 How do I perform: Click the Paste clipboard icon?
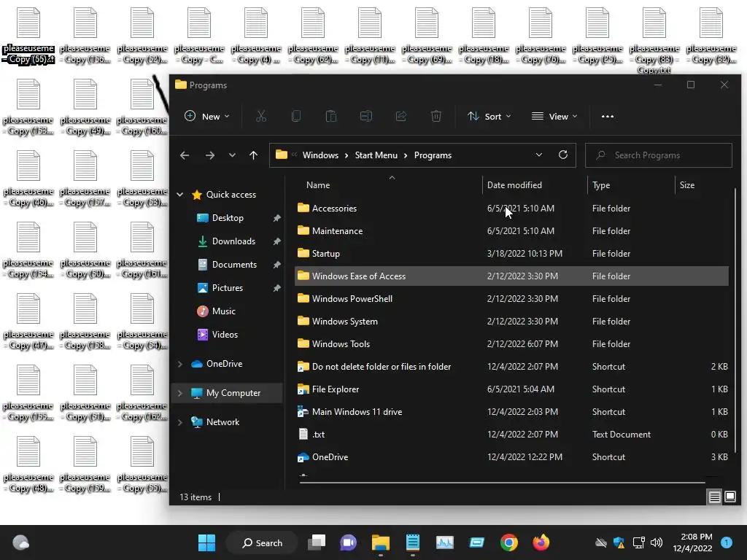point(331,116)
